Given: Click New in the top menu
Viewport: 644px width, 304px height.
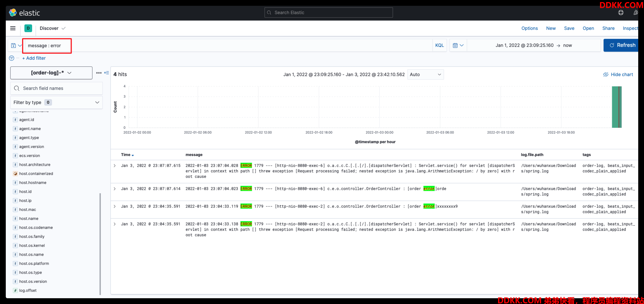Looking at the screenshot, I should (551, 28).
